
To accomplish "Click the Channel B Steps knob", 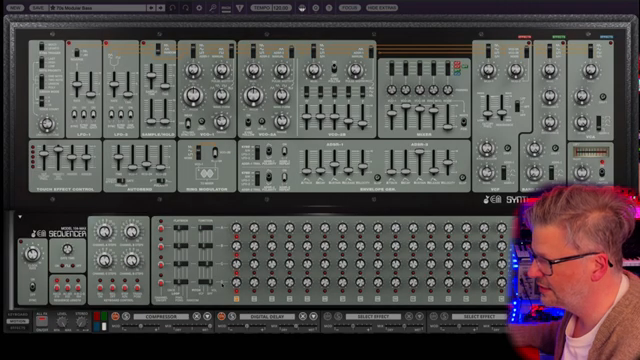I will click(x=131, y=231).
